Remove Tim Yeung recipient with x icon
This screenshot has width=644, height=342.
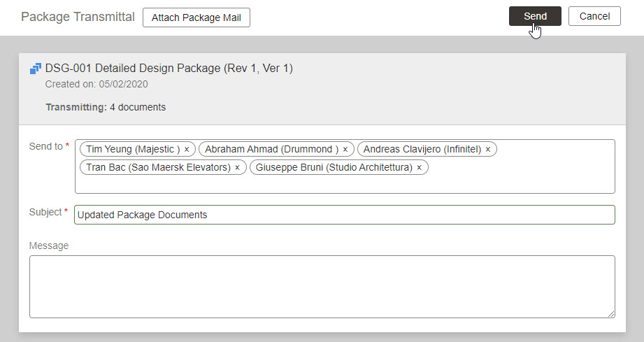(187, 150)
